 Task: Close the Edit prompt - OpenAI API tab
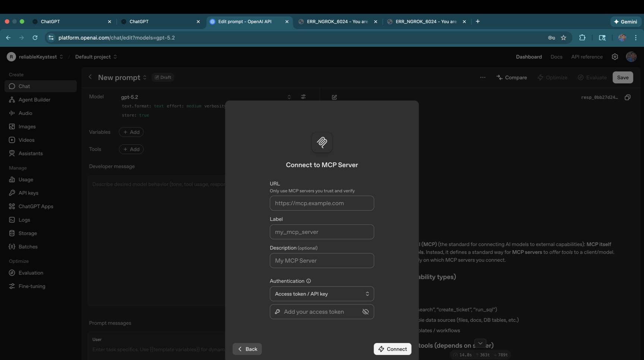point(287,22)
